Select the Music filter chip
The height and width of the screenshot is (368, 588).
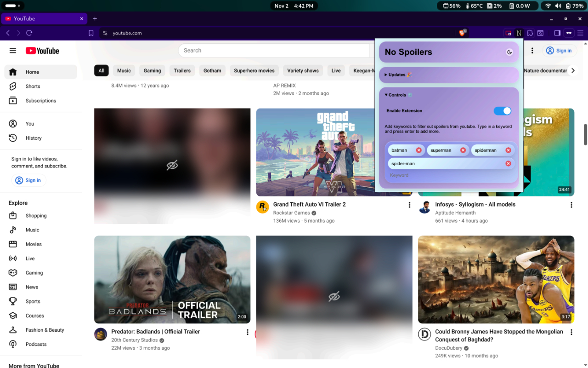(x=124, y=71)
